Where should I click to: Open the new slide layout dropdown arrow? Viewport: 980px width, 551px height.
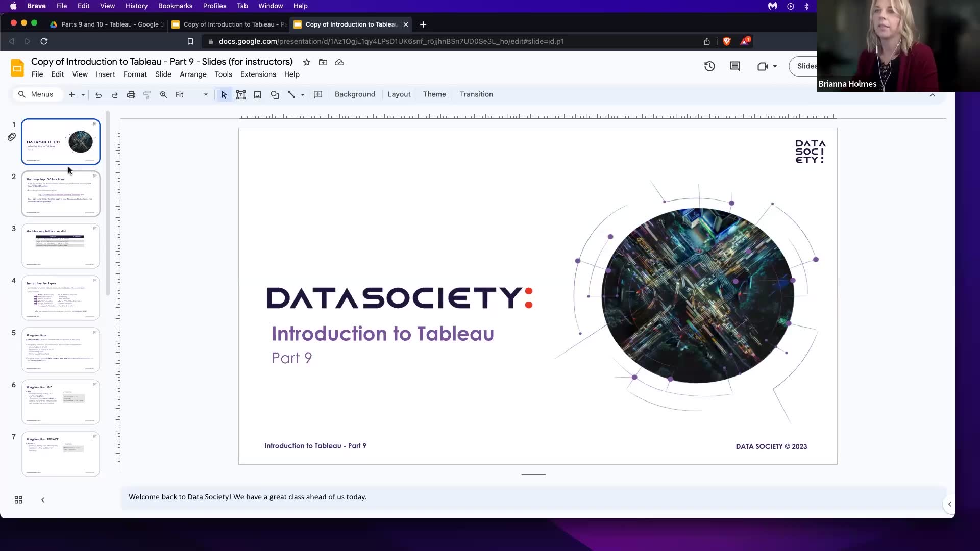[x=83, y=95]
